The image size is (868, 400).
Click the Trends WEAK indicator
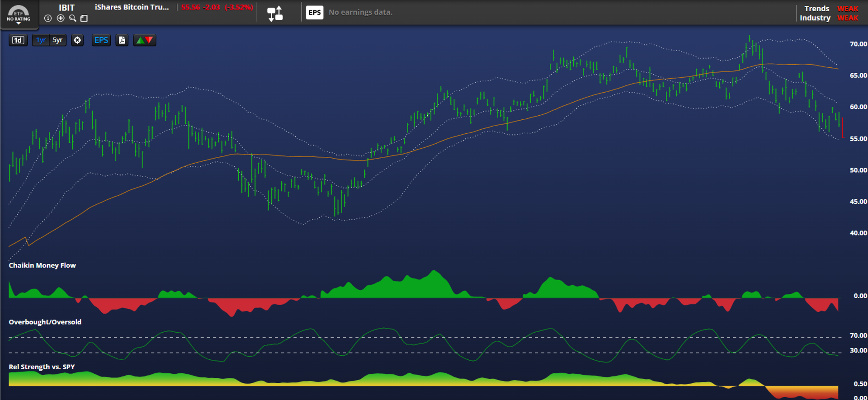pos(847,9)
